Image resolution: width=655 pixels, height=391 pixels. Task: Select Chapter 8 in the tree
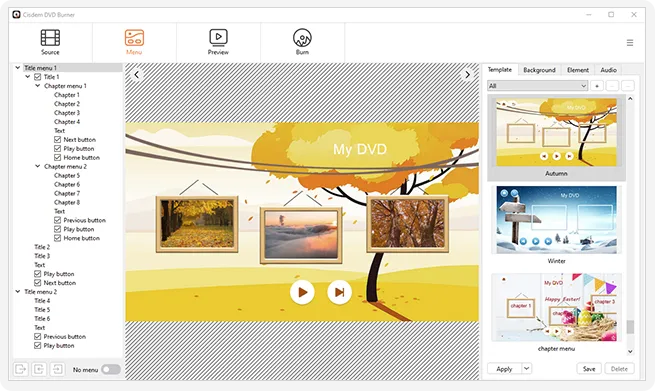[67, 202]
